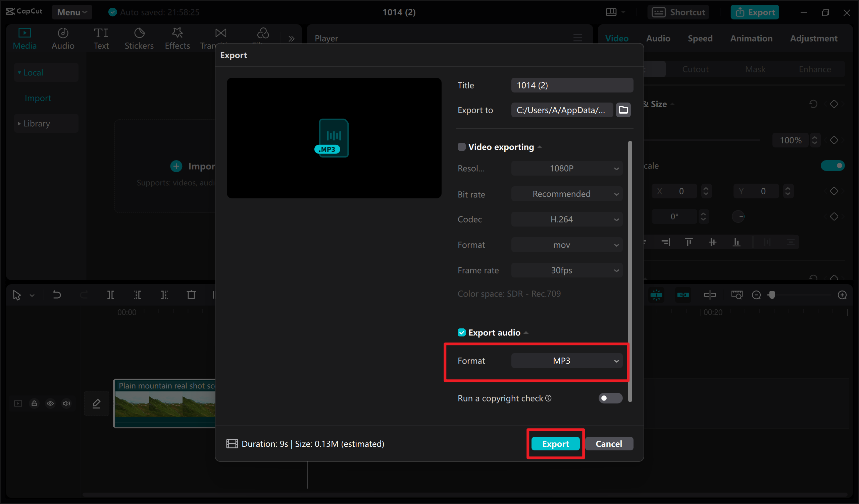Click the Title input field

pyautogui.click(x=572, y=85)
